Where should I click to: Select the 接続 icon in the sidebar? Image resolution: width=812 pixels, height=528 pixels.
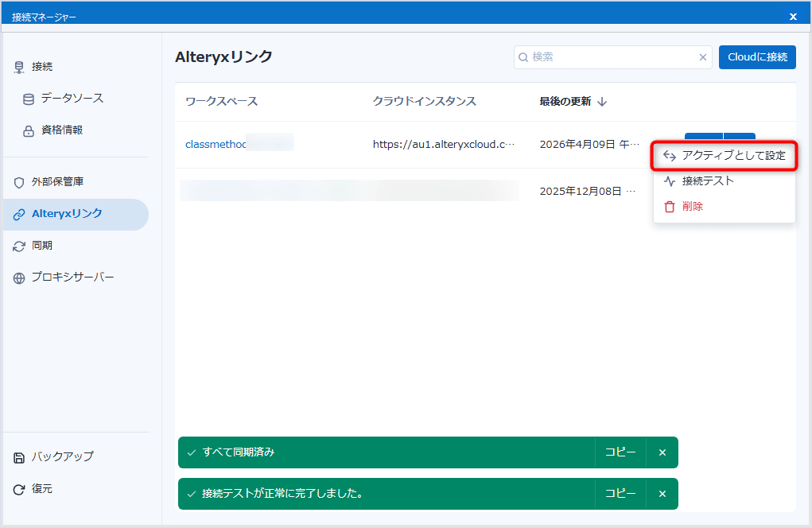17,66
